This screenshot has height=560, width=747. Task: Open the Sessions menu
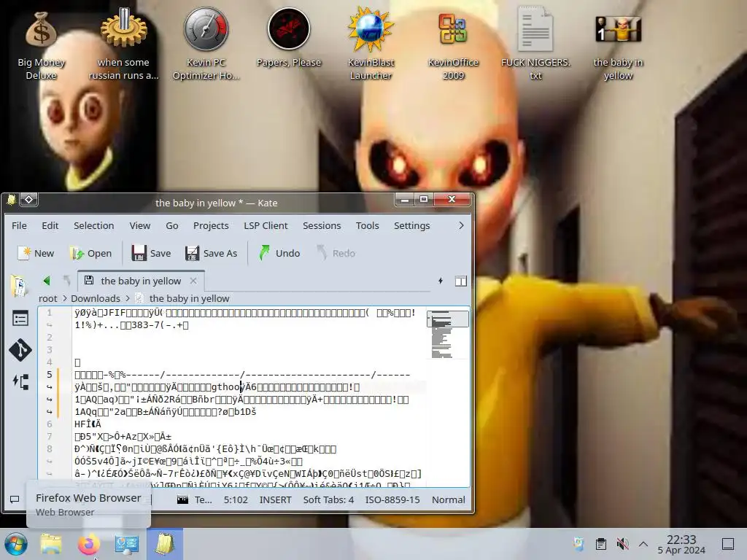point(322,225)
